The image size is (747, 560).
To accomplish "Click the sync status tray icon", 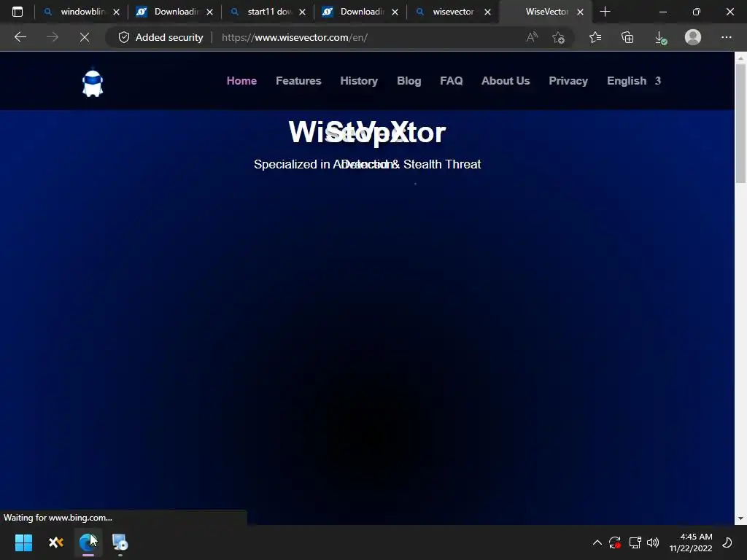I will pos(614,542).
